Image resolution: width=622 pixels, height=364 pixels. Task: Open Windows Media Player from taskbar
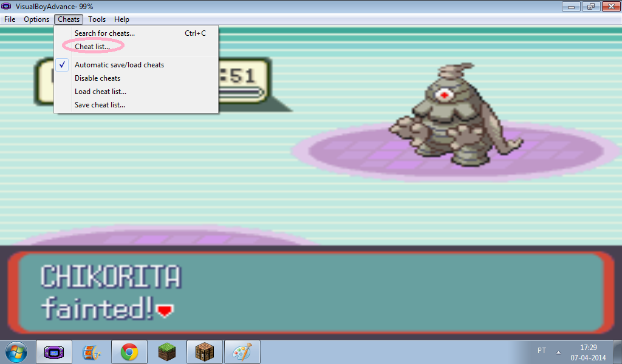pyautogui.click(x=92, y=352)
